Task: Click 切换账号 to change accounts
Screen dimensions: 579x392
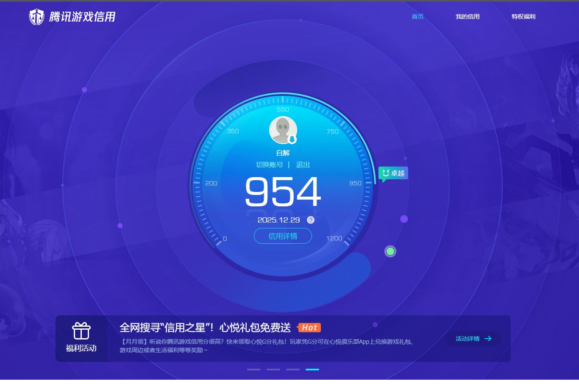Action: [270, 164]
